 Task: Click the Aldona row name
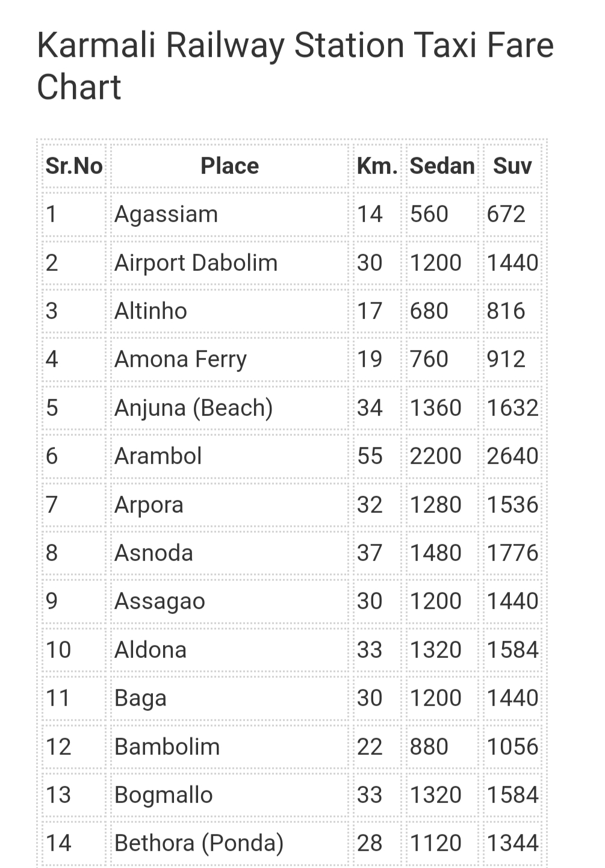150,650
